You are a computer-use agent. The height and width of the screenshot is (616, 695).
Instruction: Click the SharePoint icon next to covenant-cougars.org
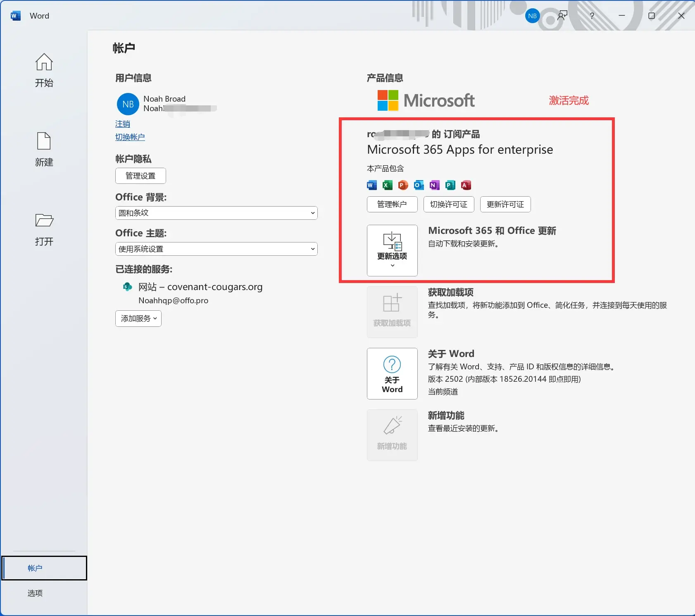tap(127, 287)
